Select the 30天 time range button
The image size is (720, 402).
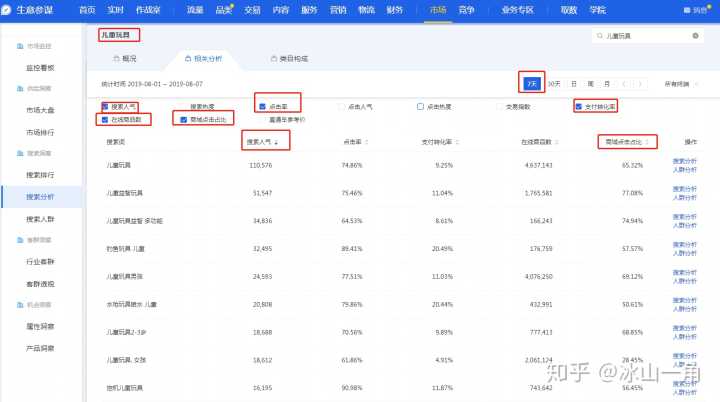point(554,84)
